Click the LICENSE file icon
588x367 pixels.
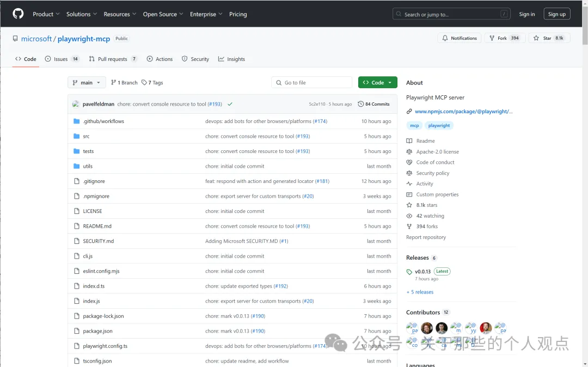(x=77, y=211)
